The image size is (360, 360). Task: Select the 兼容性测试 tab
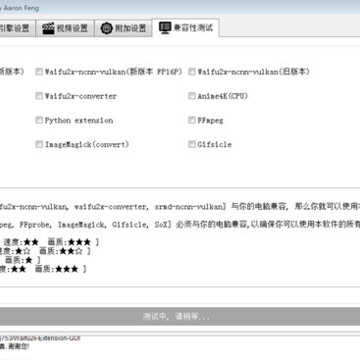(x=186, y=28)
